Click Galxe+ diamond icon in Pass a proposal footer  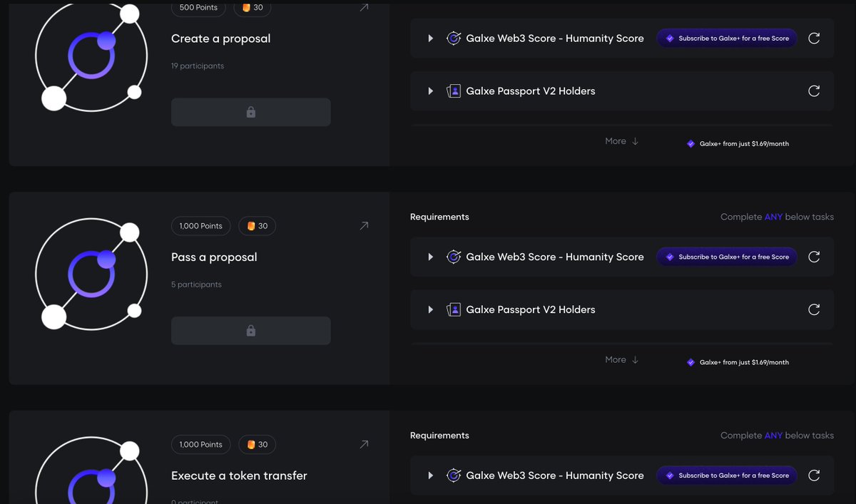point(691,362)
